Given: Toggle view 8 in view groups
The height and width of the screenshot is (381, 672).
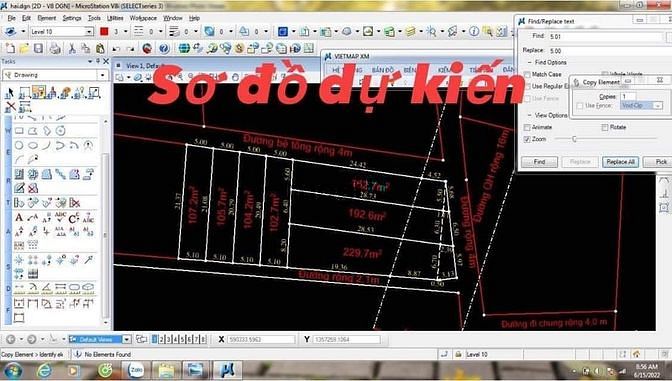Looking at the screenshot, I should click(203, 339).
